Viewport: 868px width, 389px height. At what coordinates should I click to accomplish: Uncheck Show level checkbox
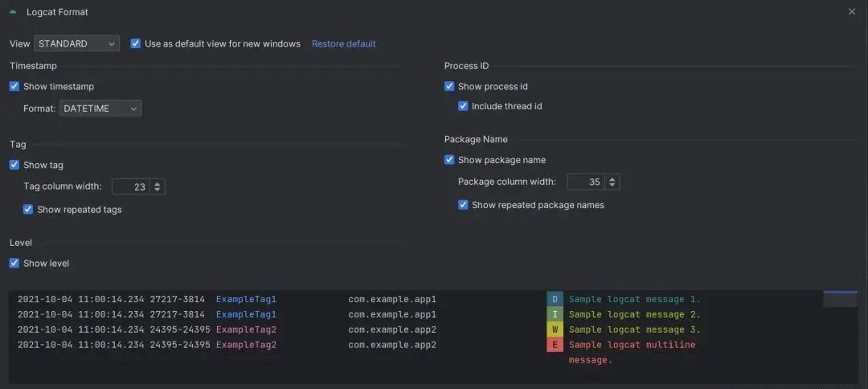[x=14, y=263]
